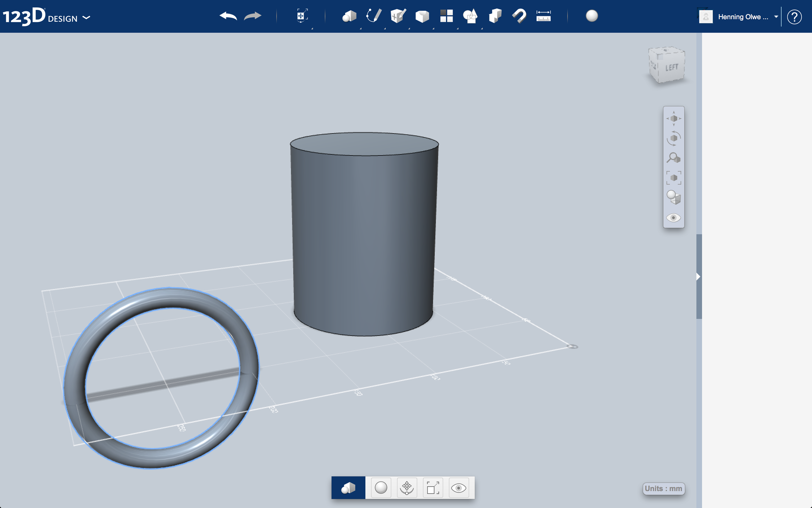Screen dimensions: 812x508
Task: Click the Redo arrow
Action: point(252,16)
